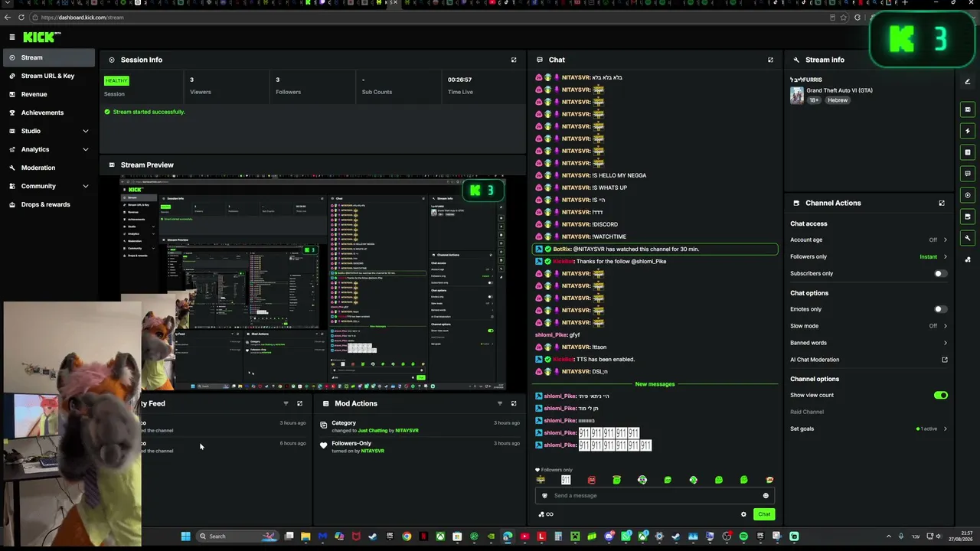980x551 pixels.
Task: Expand the Community sidebar section
Action: [x=49, y=186]
